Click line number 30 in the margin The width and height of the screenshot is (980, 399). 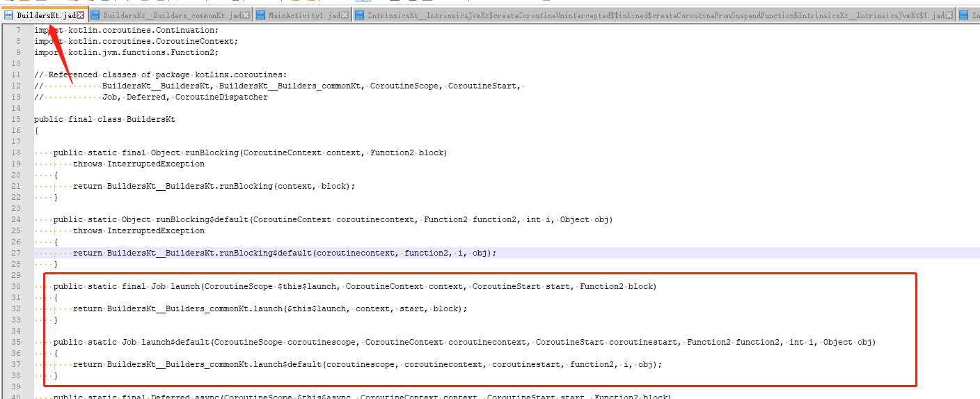point(16,286)
